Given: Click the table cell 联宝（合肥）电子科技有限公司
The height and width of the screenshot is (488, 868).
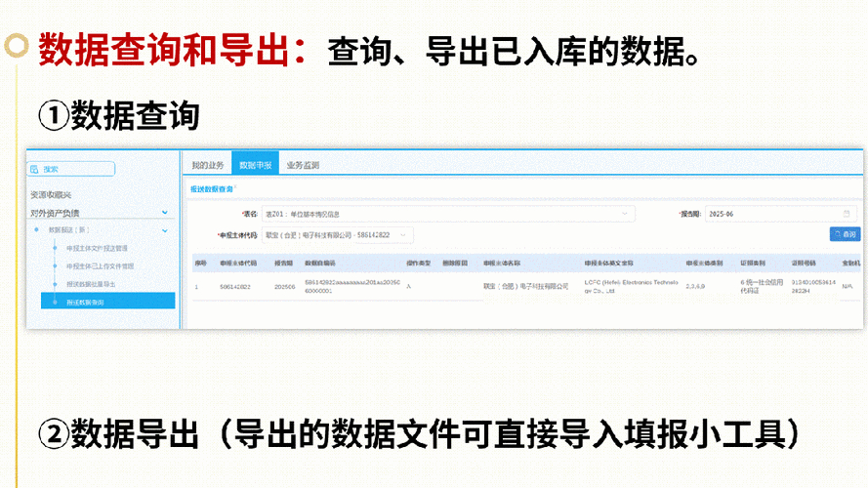Looking at the screenshot, I should tap(525, 286).
